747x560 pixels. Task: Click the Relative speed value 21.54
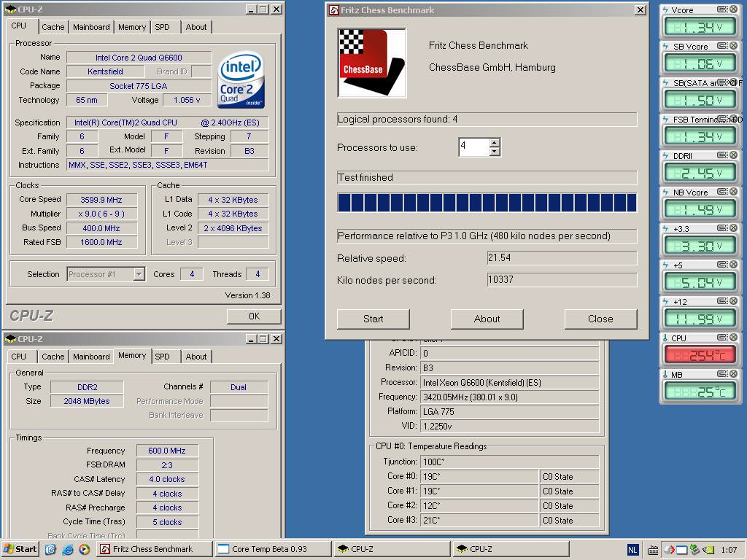[562, 258]
